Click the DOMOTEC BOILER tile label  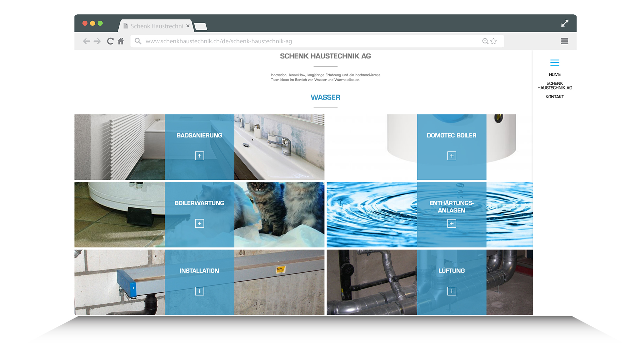point(452,135)
